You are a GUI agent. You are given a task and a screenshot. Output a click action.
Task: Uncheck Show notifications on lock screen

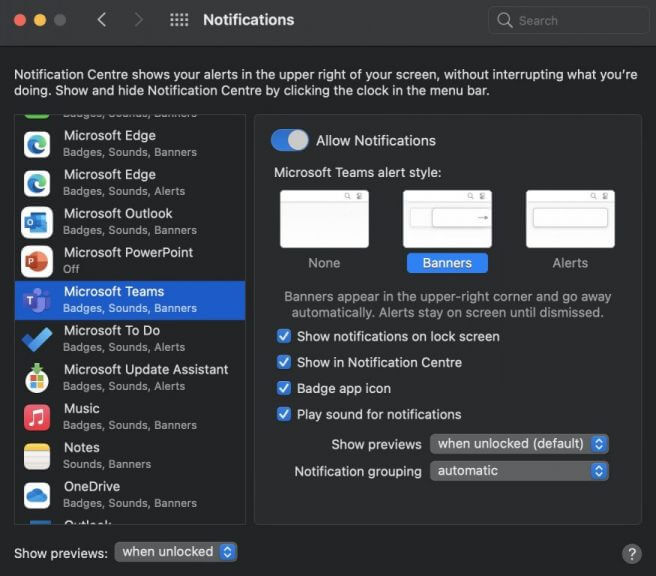coord(284,336)
